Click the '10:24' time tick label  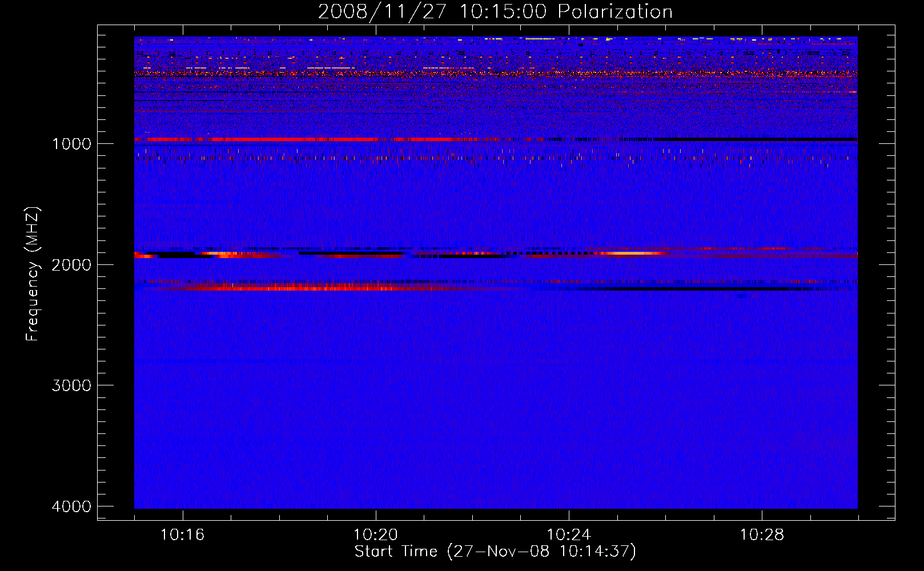point(569,534)
